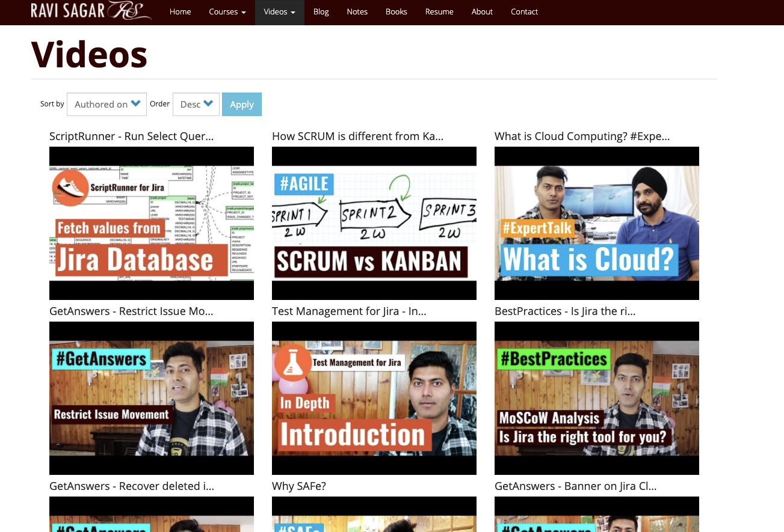Viewport: 784px width, 532px height.
Task: Open GetAnswers Restrict Issue Movement title
Action: point(131,311)
